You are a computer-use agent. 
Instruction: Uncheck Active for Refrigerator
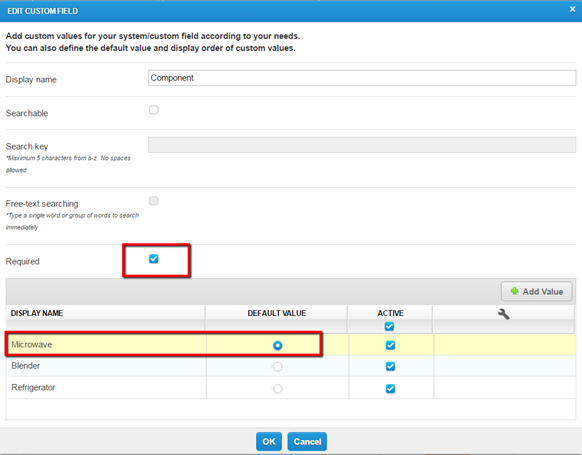pos(390,389)
